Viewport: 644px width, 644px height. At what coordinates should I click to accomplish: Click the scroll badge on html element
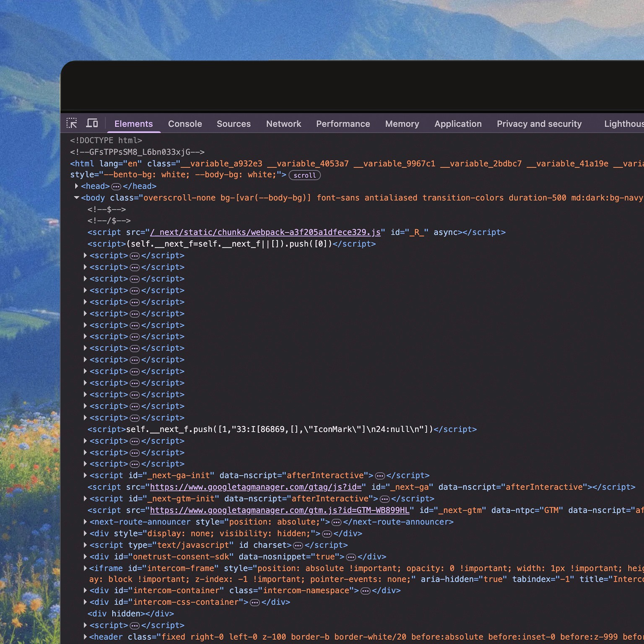[305, 175]
